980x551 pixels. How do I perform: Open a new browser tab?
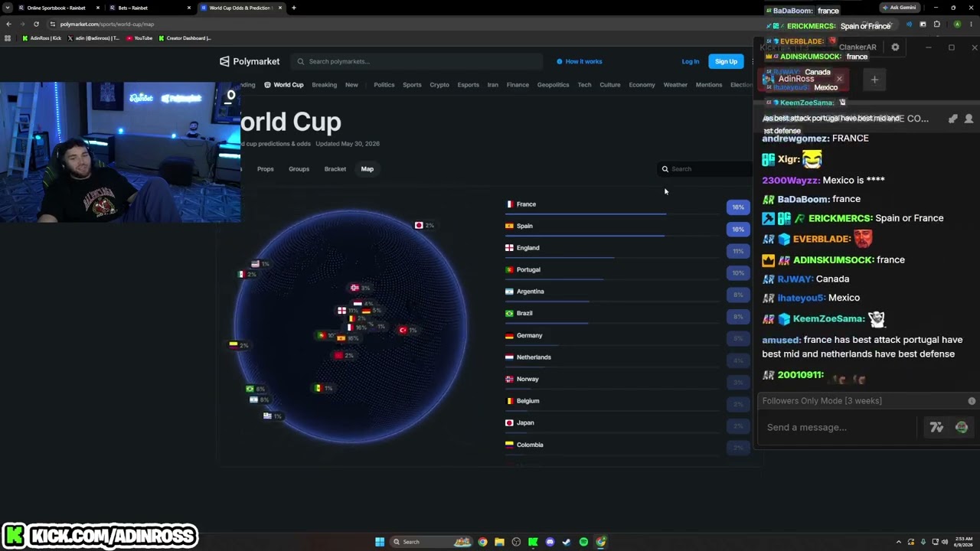click(293, 8)
